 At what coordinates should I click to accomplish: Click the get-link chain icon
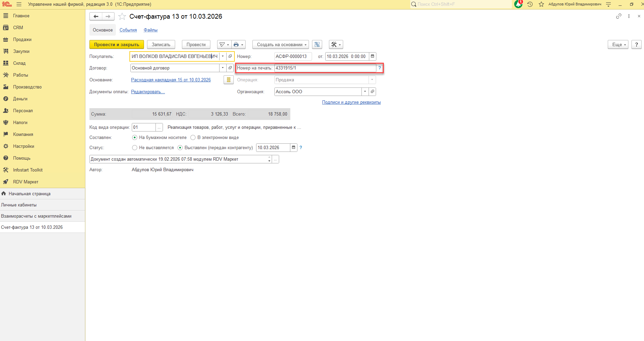click(619, 16)
